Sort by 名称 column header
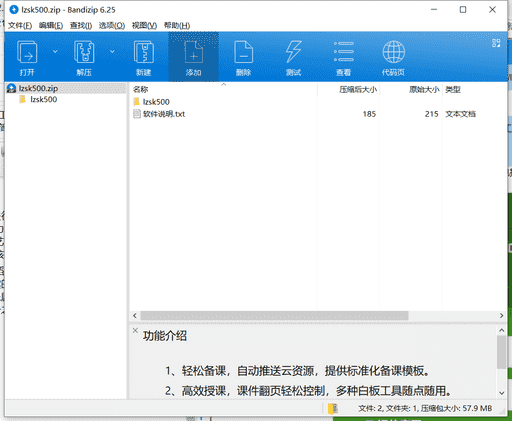 click(x=140, y=89)
